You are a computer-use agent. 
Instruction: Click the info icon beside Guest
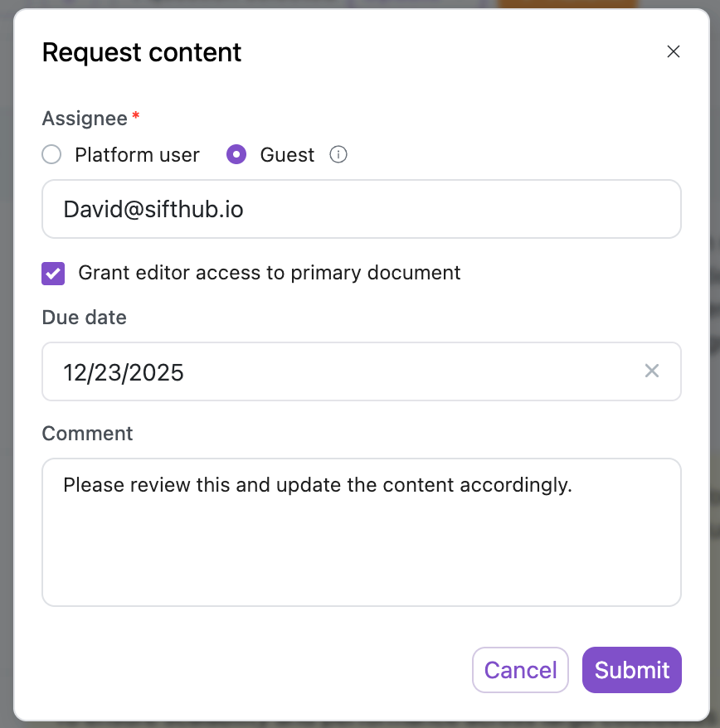(338, 155)
